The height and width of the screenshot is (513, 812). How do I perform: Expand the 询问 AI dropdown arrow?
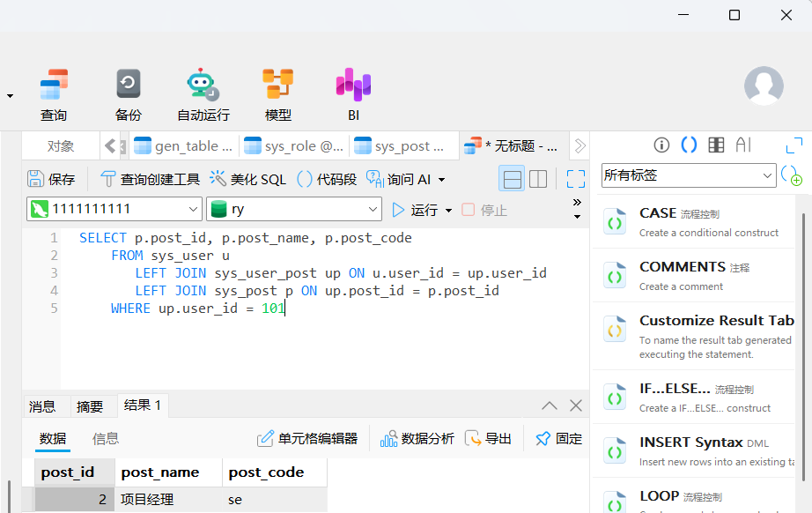click(442, 180)
